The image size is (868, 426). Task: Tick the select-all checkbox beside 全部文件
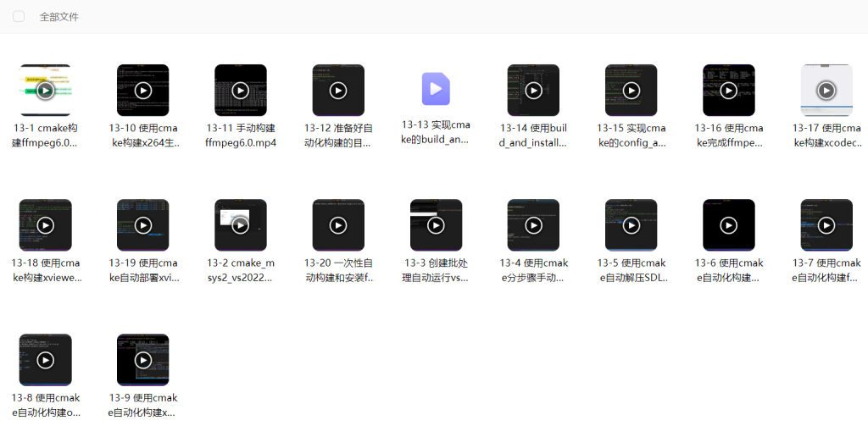[19, 17]
